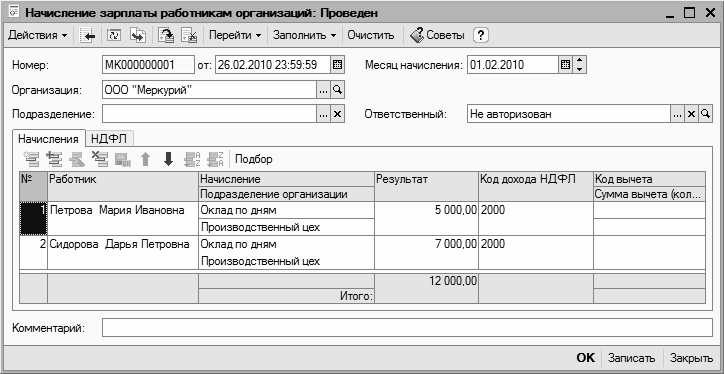Click the OK button
The height and width of the screenshot is (374, 724).
(586, 358)
